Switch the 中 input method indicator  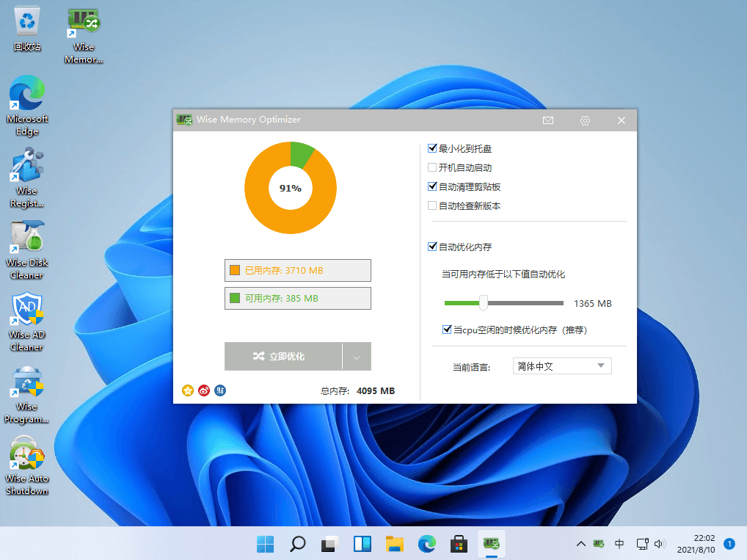[619, 544]
